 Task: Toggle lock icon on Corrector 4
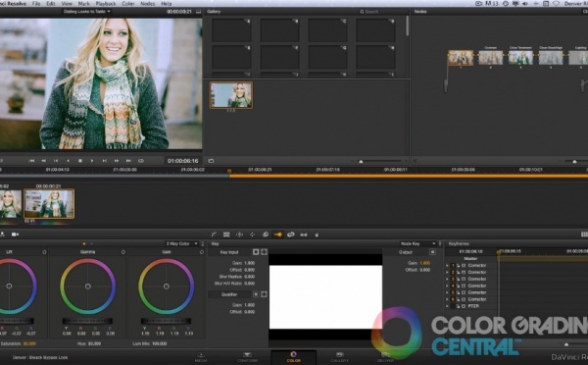coord(459,286)
